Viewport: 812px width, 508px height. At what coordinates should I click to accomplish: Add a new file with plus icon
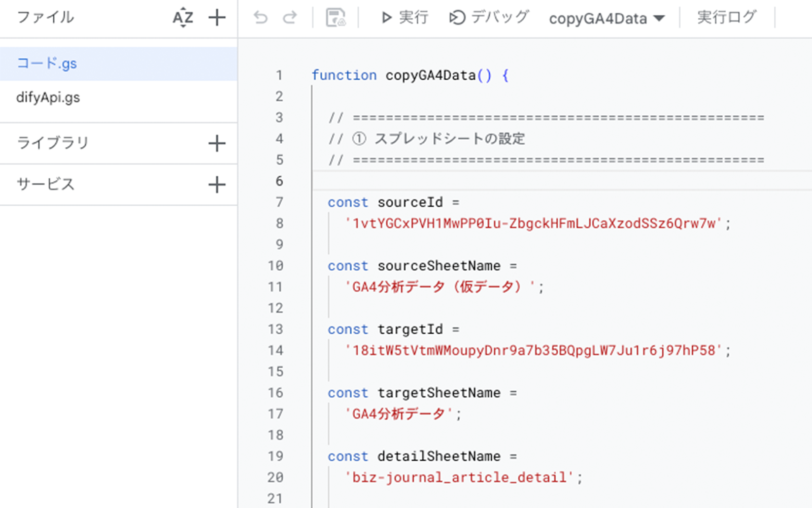click(217, 18)
